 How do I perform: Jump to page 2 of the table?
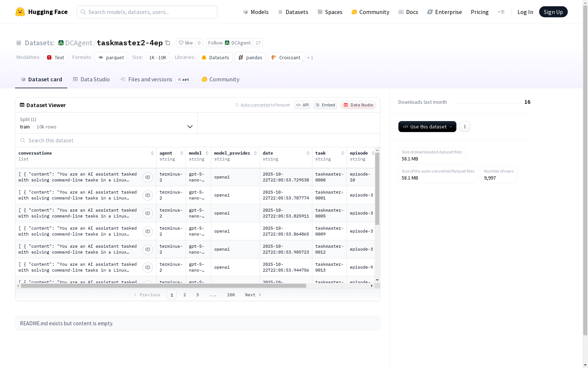(x=184, y=295)
